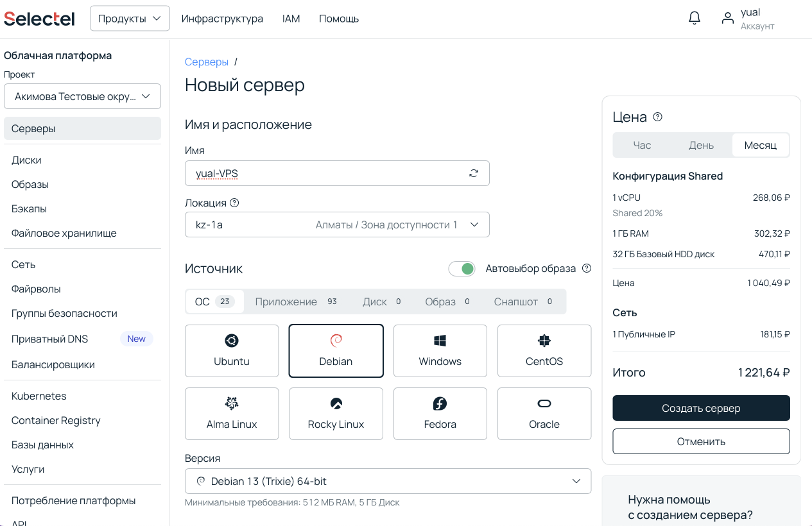Click the Минимальные требования text

pos(292,502)
